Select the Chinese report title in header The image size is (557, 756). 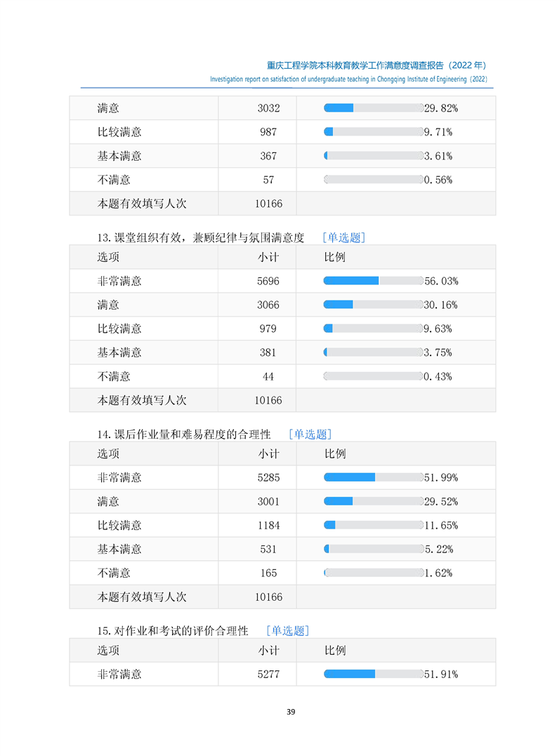point(377,65)
